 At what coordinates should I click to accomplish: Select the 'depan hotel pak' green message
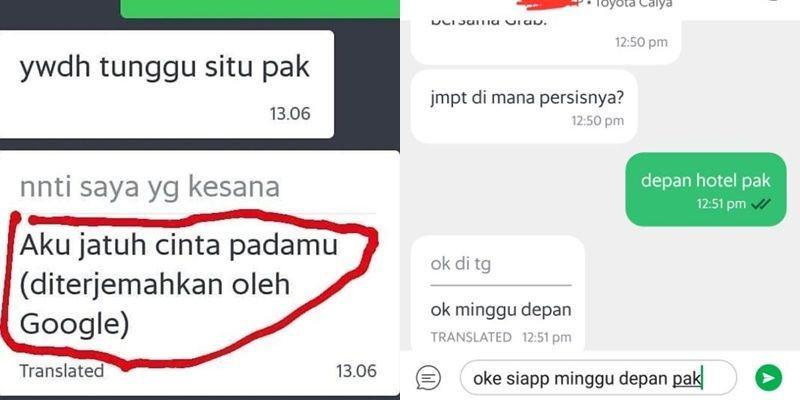[706, 189]
